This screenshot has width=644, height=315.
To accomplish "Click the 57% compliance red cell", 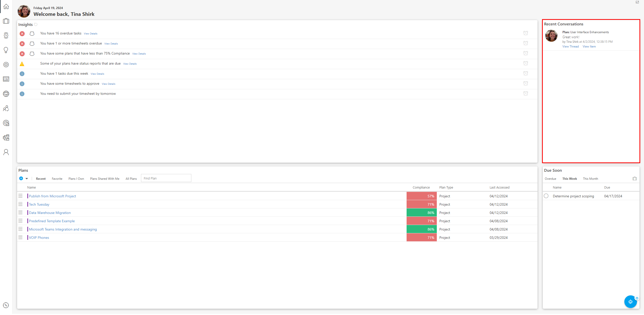I will coord(421,196).
